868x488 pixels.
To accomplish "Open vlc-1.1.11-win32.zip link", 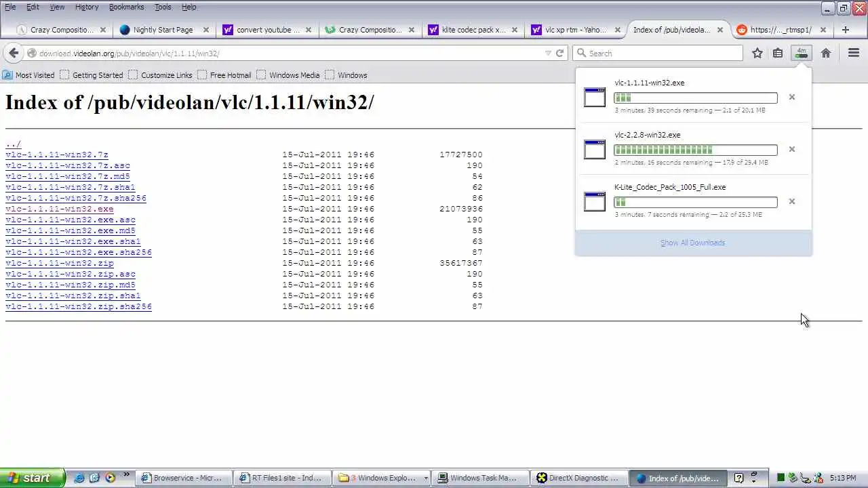I will [x=60, y=263].
